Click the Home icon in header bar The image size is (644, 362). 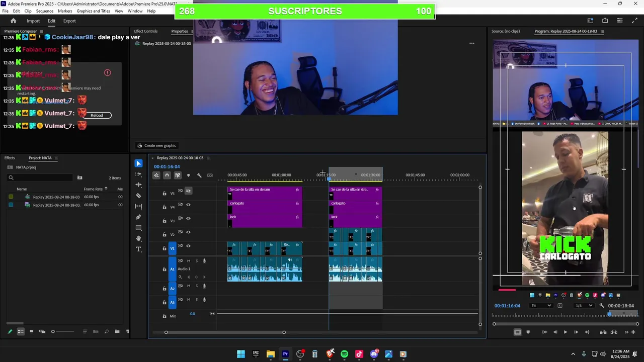(x=14, y=21)
